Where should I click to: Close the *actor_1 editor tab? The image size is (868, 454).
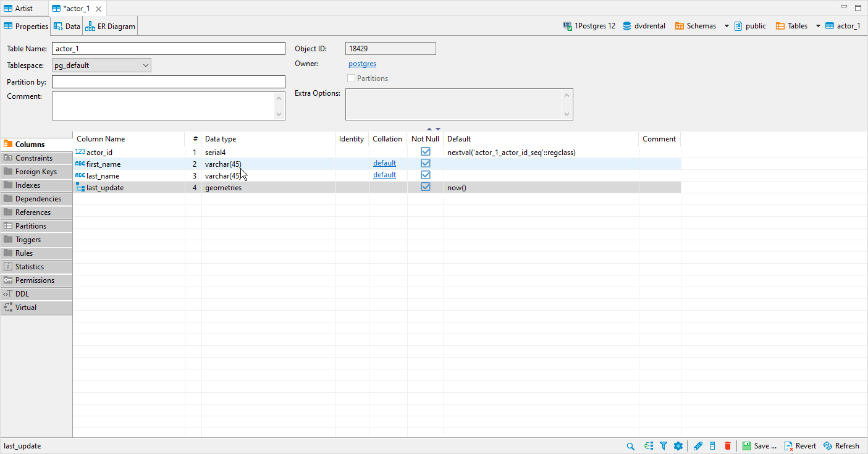pyautogui.click(x=98, y=9)
